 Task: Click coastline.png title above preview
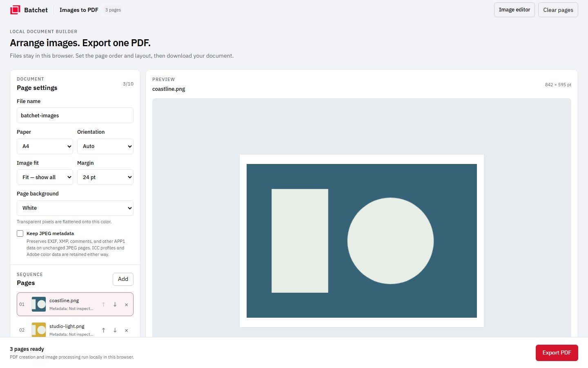click(169, 89)
